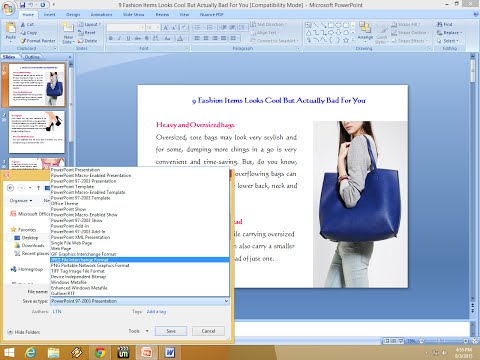Select the rectangle shape in Drawing gallery
480x360 pixels.
coord(331,25)
